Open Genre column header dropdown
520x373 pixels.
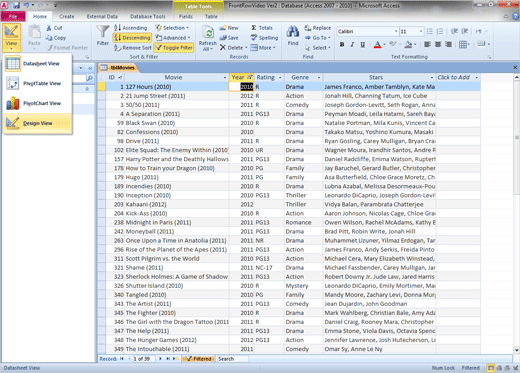tap(319, 78)
